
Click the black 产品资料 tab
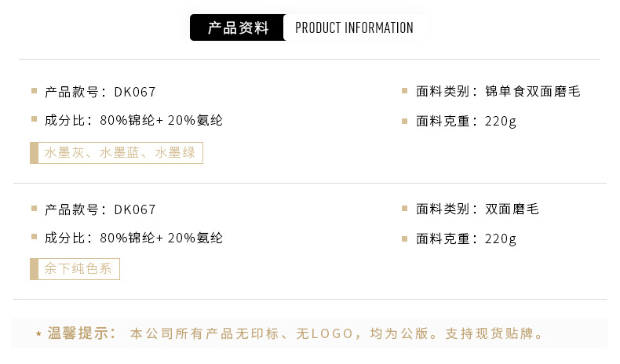point(237,28)
